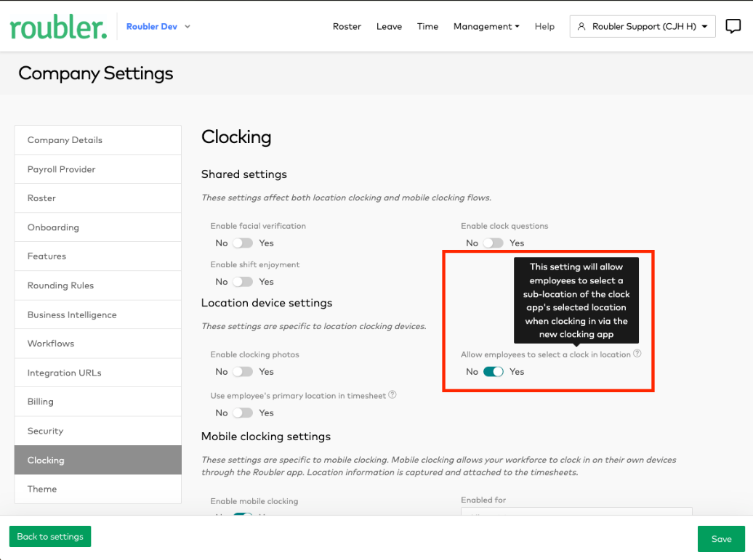The height and width of the screenshot is (560, 753).
Task: Click the Enable mobile clocking label
Action: coord(254,501)
